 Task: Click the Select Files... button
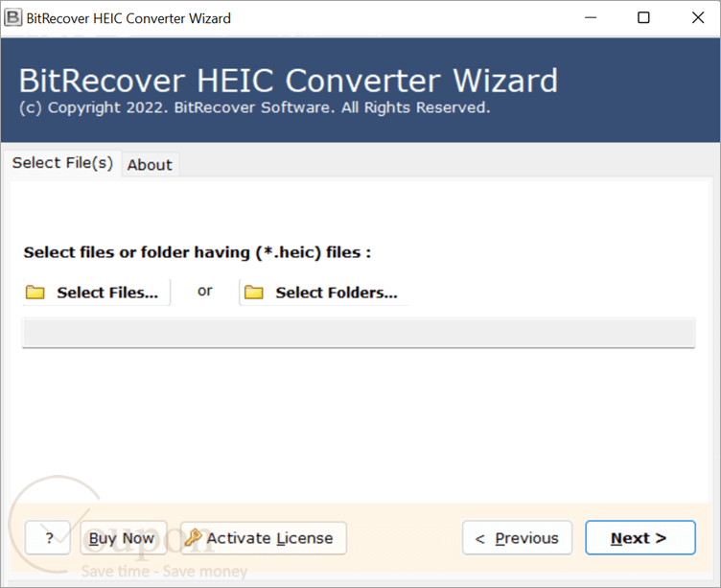pos(97,293)
